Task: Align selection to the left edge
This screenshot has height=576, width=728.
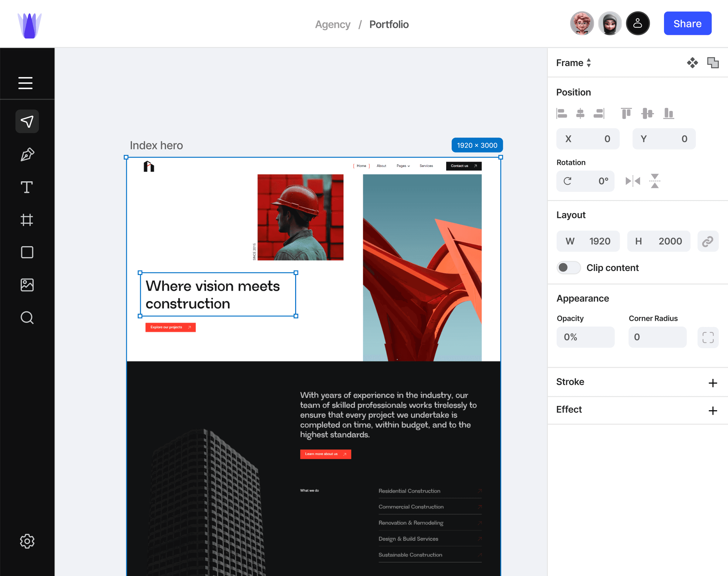Action: click(562, 113)
